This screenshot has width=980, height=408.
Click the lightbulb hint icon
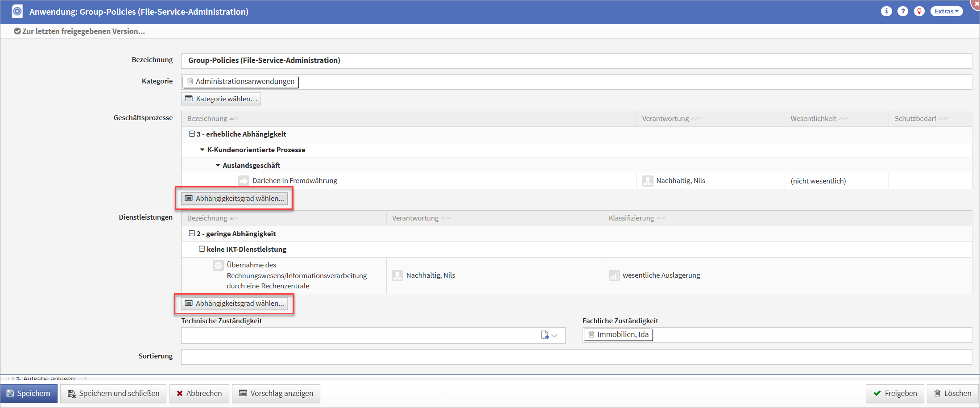click(x=919, y=11)
